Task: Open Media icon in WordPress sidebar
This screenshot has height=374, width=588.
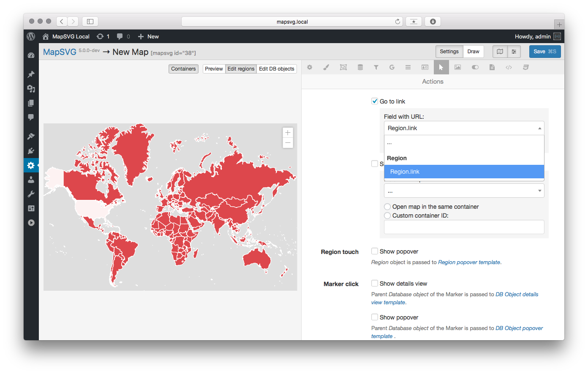Action: click(x=31, y=89)
